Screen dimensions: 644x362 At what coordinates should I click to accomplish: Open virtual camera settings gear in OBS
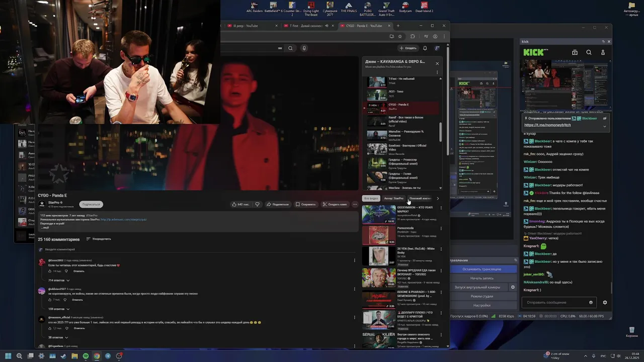pos(513,287)
